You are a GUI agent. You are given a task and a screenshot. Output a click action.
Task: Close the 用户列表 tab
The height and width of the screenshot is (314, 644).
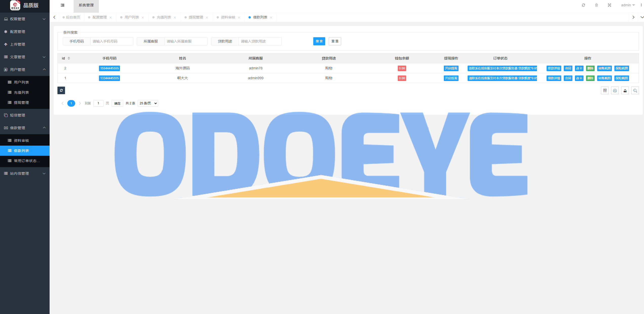(x=143, y=17)
